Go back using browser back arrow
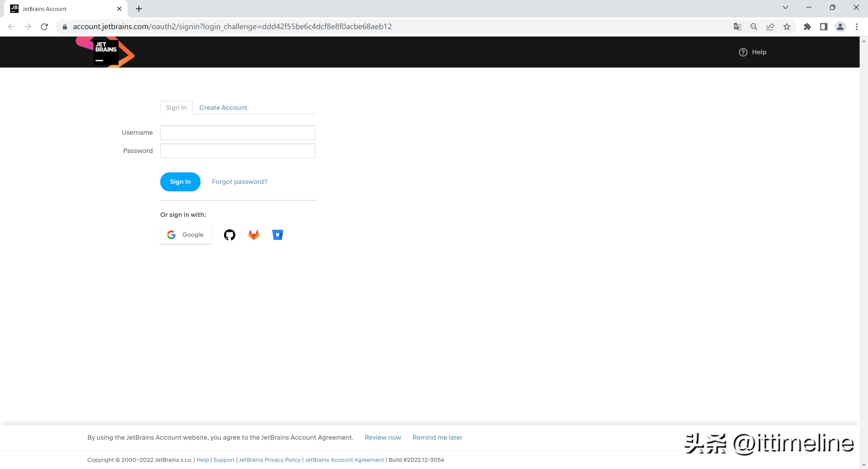 coord(11,27)
